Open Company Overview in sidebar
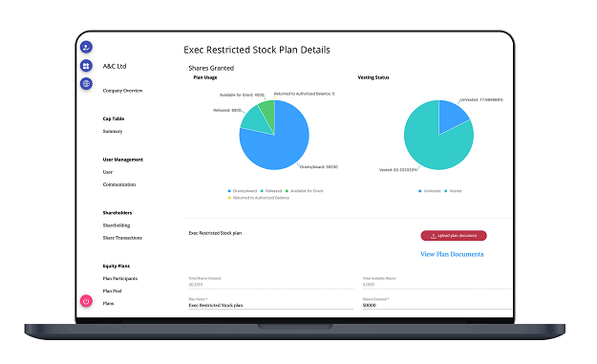This screenshot has height=364, width=597. pyautogui.click(x=122, y=91)
